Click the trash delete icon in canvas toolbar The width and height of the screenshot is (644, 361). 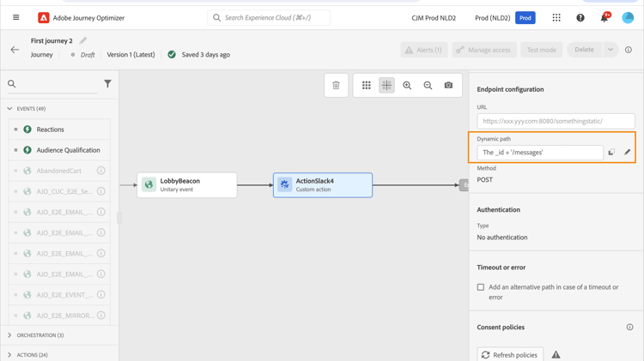click(336, 86)
